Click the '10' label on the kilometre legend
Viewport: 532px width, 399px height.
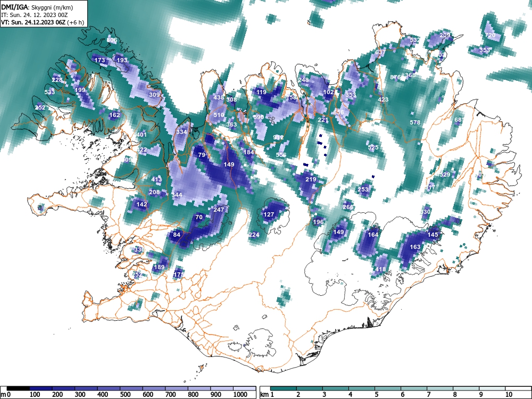tap(508, 395)
